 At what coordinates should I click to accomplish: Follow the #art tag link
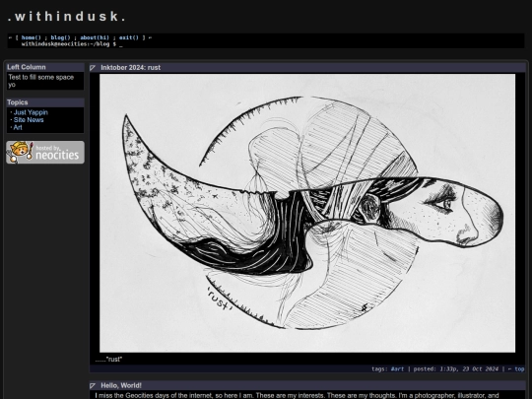tap(397, 368)
